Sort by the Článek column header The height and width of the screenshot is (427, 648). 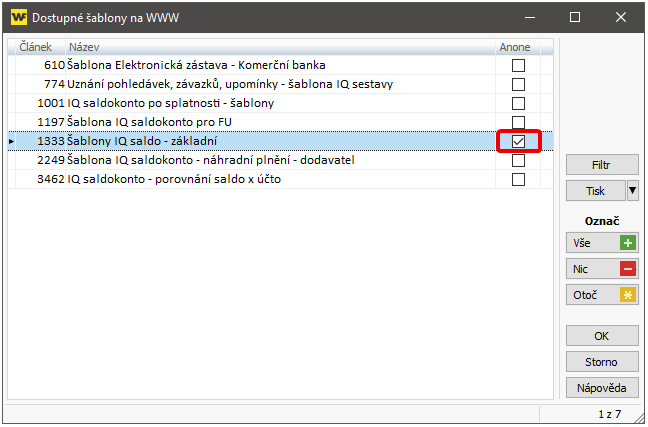pyautogui.click(x=40, y=47)
